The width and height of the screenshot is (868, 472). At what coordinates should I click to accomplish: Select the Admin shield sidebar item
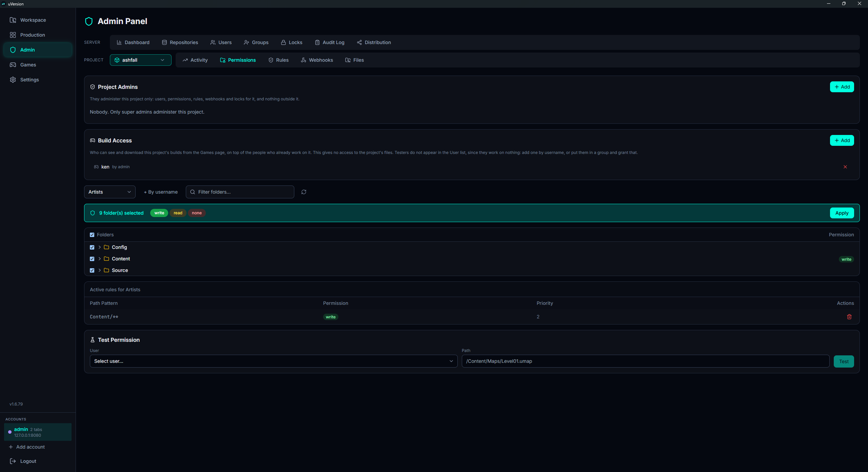point(38,50)
